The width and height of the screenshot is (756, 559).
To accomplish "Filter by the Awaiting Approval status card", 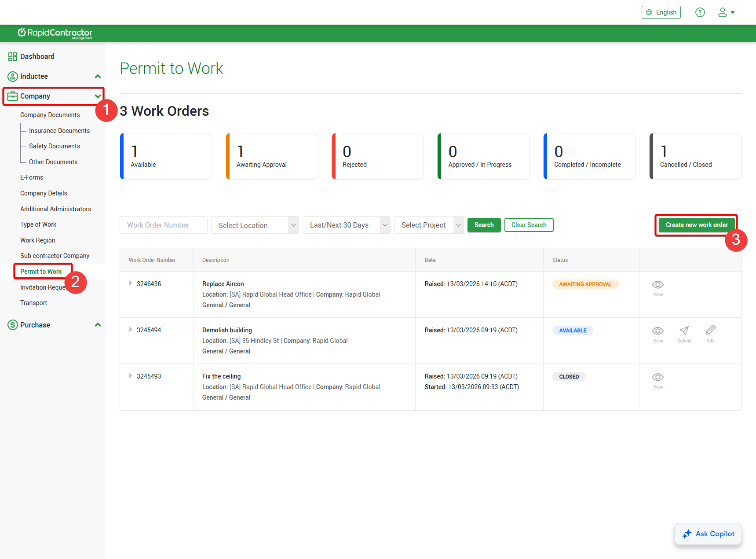I will [x=272, y=156].
